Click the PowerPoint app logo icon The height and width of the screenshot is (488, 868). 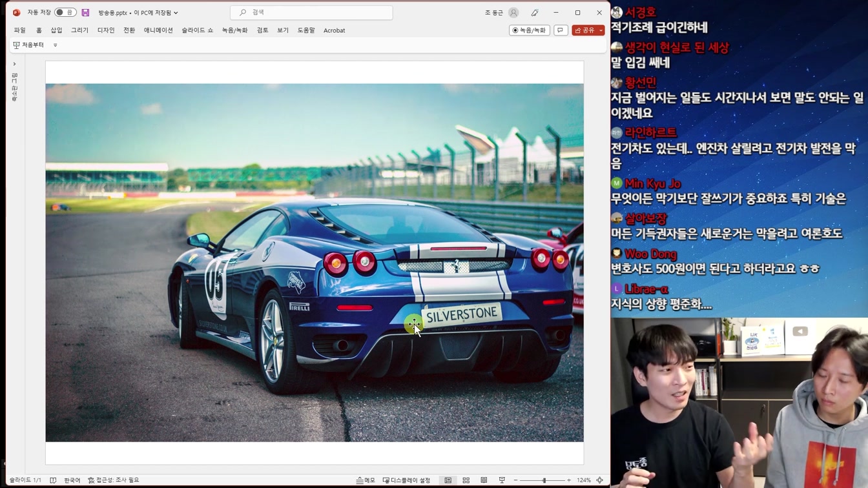(x=16, y=12)
